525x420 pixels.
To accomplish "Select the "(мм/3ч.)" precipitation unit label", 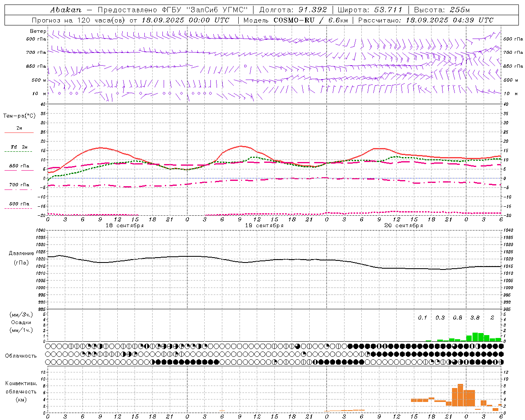I will (21, 315).
